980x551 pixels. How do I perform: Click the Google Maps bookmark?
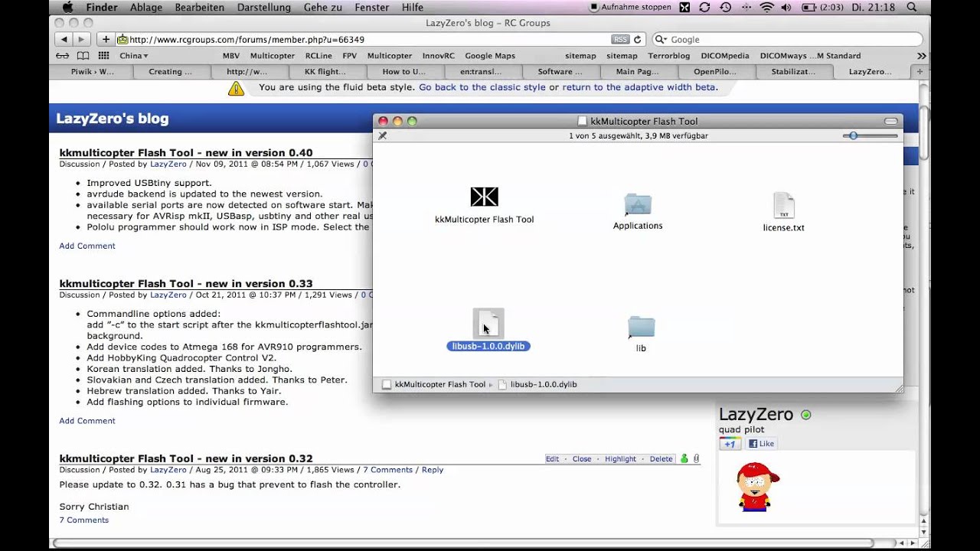490,56
